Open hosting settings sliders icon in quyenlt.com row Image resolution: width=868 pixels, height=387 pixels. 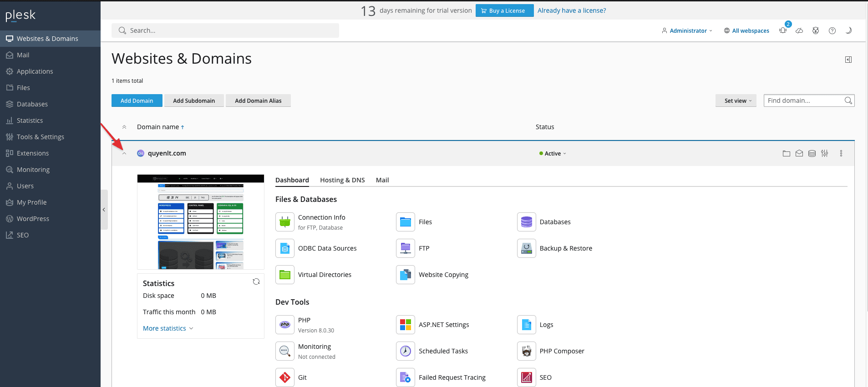pyautogui.click(x=825, y=153)
